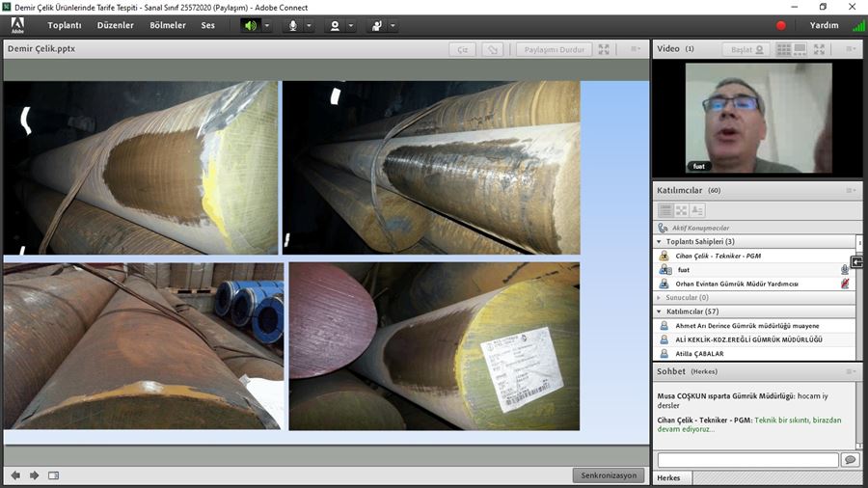The width and height of the screenshot is (868, 488).
Task: Go to the next slide arrow
Action: [35, 474]
